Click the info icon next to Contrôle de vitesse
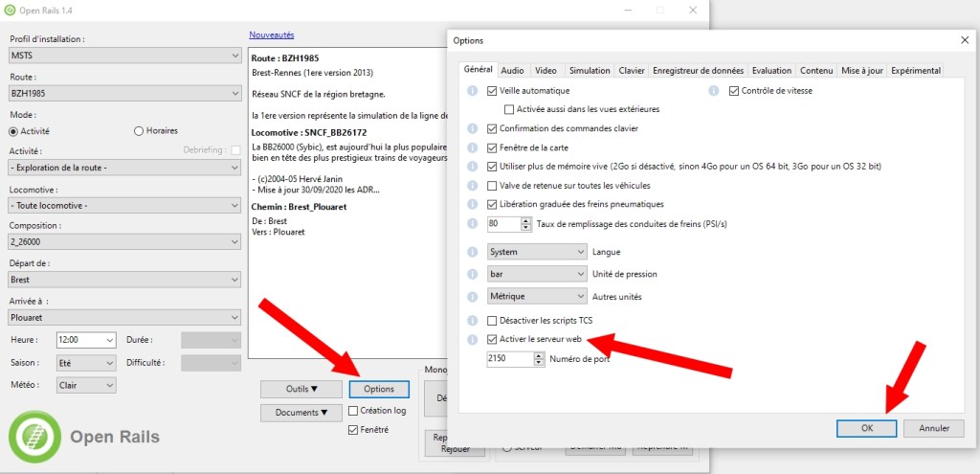 (713, 91)
